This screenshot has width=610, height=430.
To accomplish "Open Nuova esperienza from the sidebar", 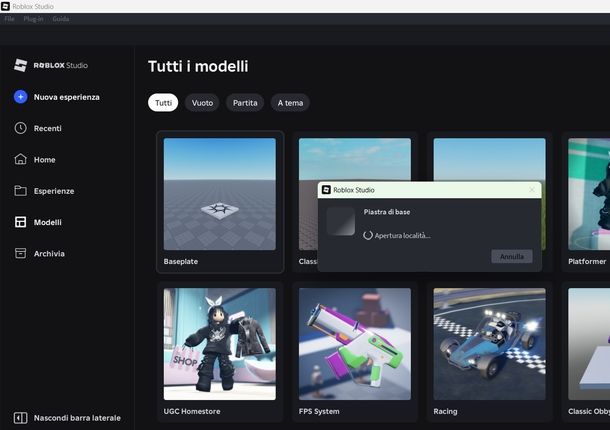I will click(x=67, y=97).
